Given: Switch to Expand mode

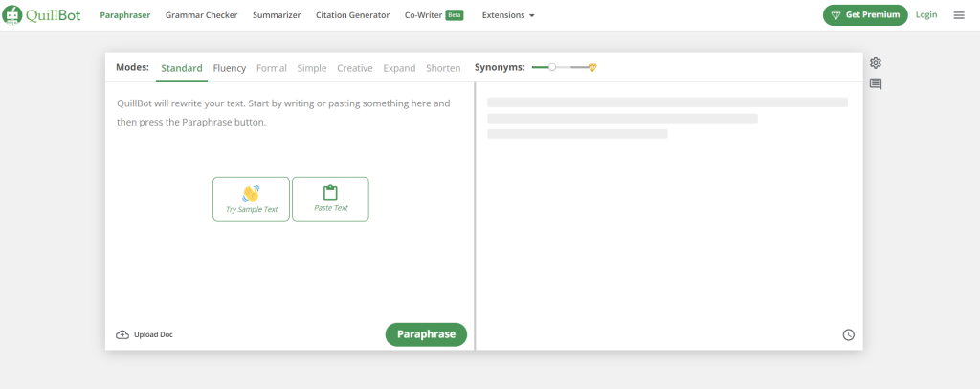Looking at the screenshot, I should point(399,68).
